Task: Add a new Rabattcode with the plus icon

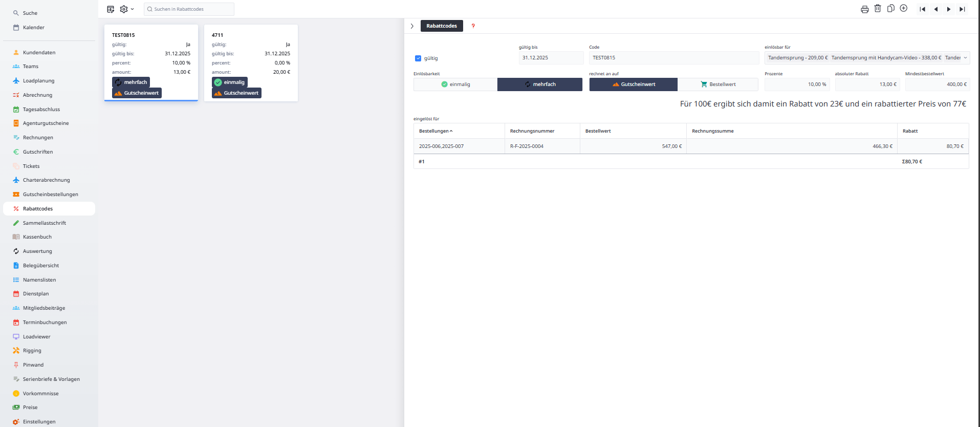Action: pyautogui.click(x=904, y=9)
